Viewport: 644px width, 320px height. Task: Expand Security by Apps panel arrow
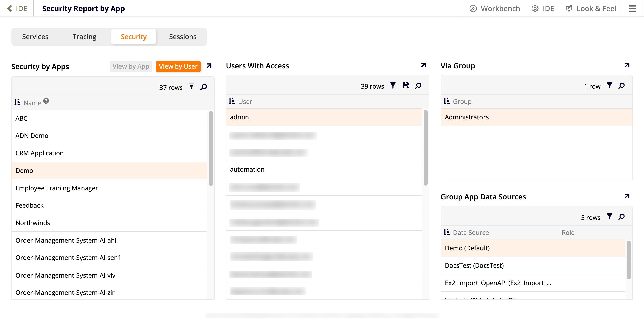[x=209, y=66]
